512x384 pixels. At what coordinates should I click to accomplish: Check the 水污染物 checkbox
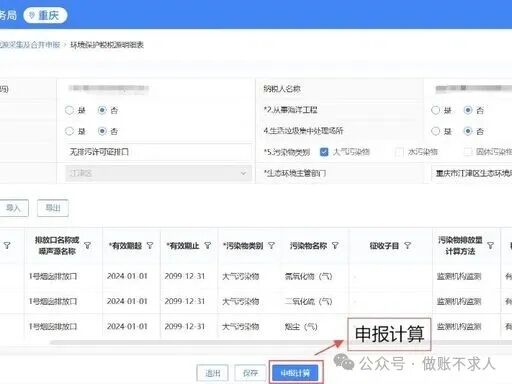399,152
